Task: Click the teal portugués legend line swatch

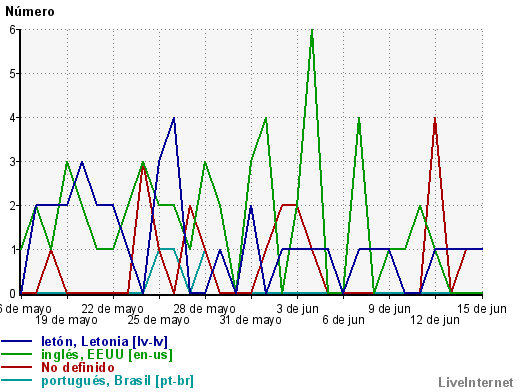Action: pos(17,380)
